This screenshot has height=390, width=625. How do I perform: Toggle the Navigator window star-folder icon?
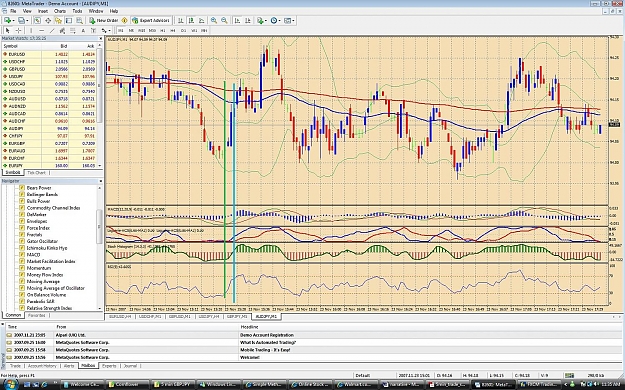click(x=58, y=20)
